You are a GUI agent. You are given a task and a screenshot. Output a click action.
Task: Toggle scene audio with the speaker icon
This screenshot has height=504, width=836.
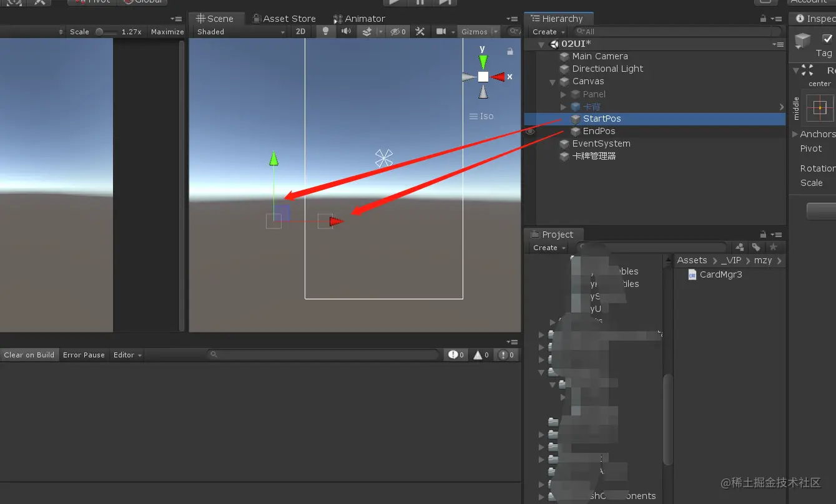pyautogui.click(x=346, y=32)
